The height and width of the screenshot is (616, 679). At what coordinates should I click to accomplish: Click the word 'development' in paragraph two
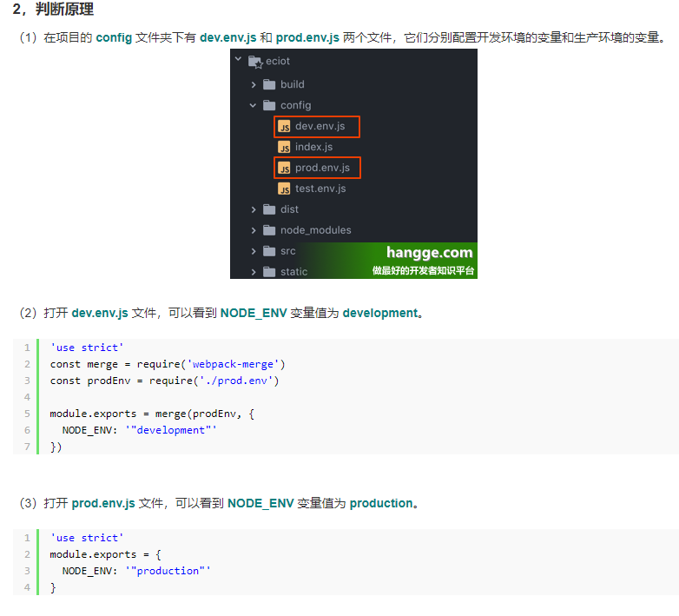point(380,313)
